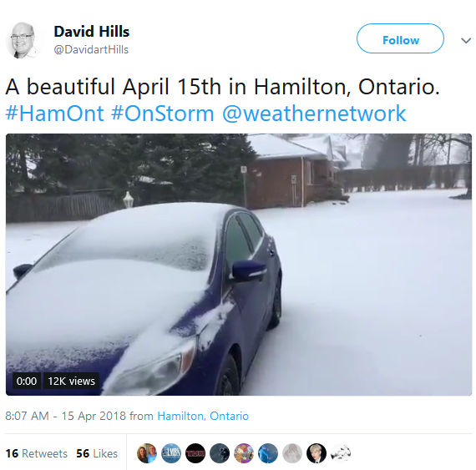Open the #OnStorm hashtag
The image size is (476, 470).
pyautogui.click(x=162, y=114)
